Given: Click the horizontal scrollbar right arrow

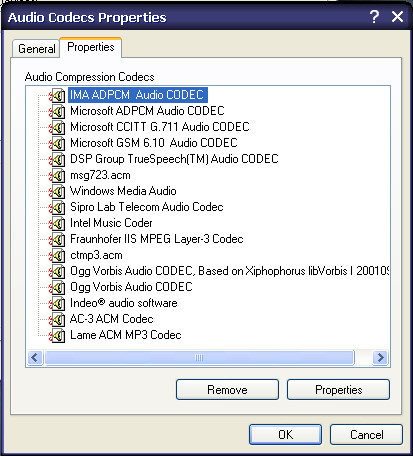Looking at the screenshot, I should [x=380, y=358].
